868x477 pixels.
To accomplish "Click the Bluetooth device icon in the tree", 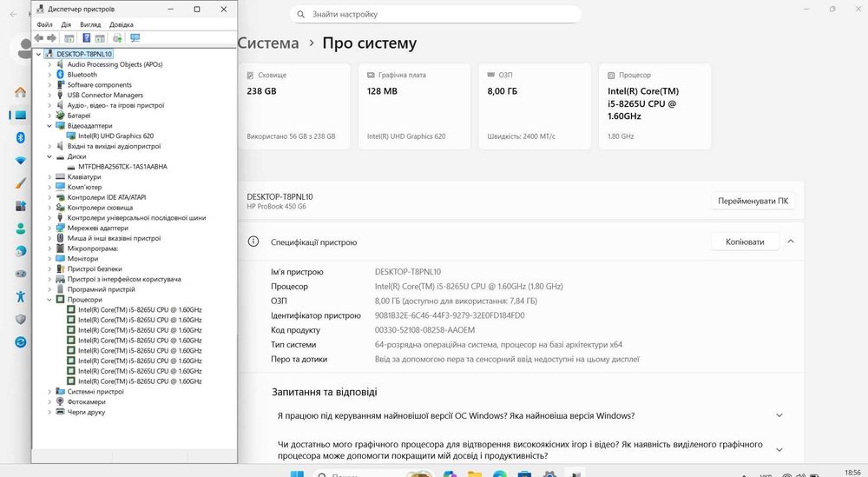I will (61, 74).
